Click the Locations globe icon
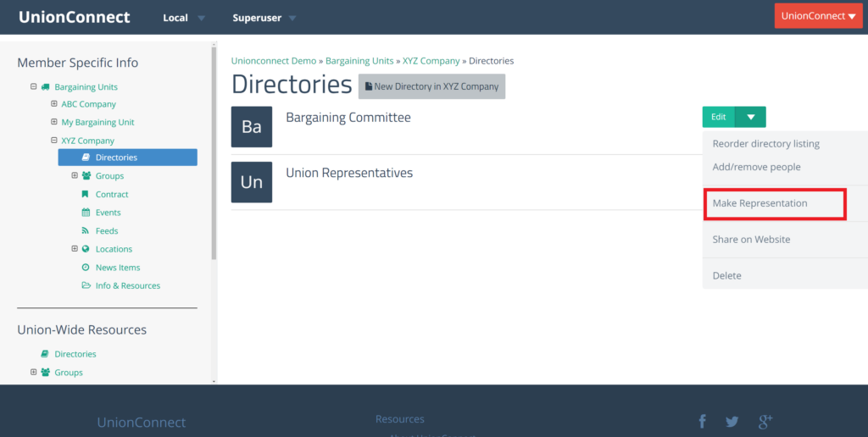This screenshot has height=437, width=868. pos(86,249)
